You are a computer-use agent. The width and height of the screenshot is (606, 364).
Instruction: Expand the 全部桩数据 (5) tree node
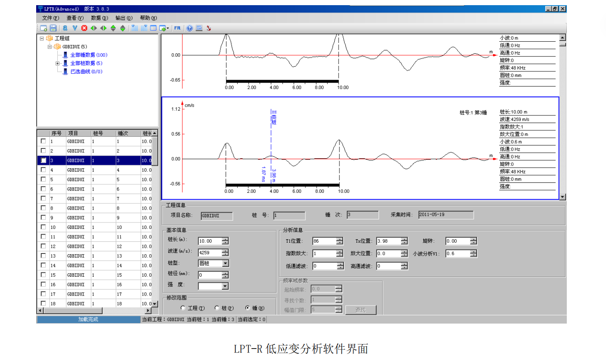(57, 63)
